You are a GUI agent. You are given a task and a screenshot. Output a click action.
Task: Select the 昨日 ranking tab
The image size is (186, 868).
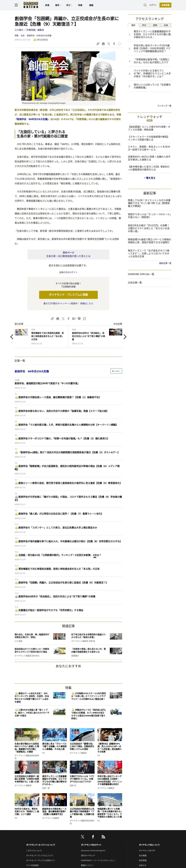[144, 25]
